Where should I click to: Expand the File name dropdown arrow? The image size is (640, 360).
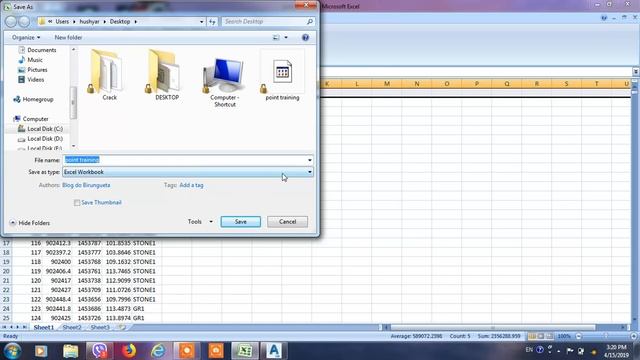click(310, 160)
